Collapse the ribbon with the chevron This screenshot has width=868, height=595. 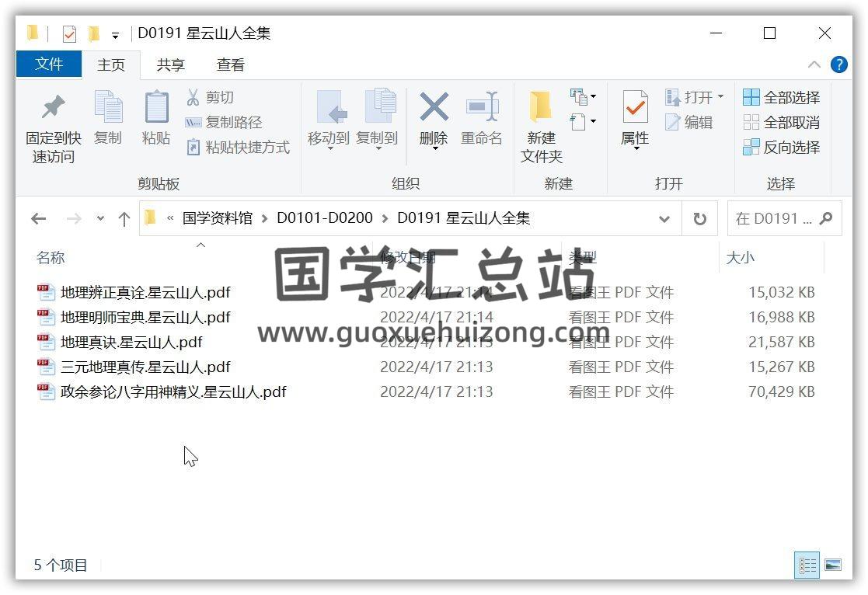[814, 64]
